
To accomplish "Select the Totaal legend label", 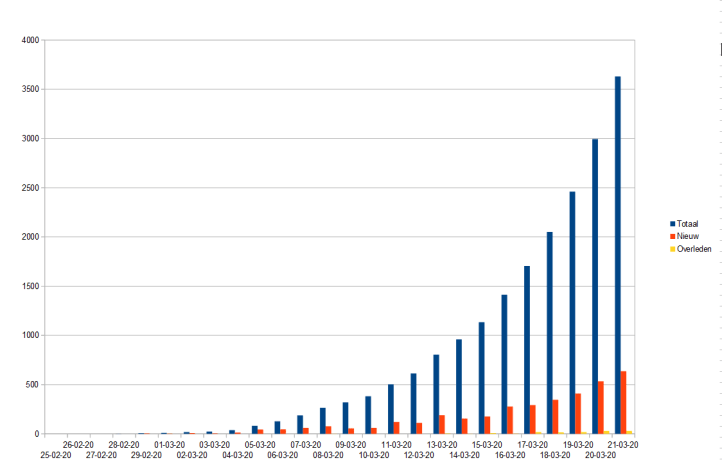I will 690,222.
